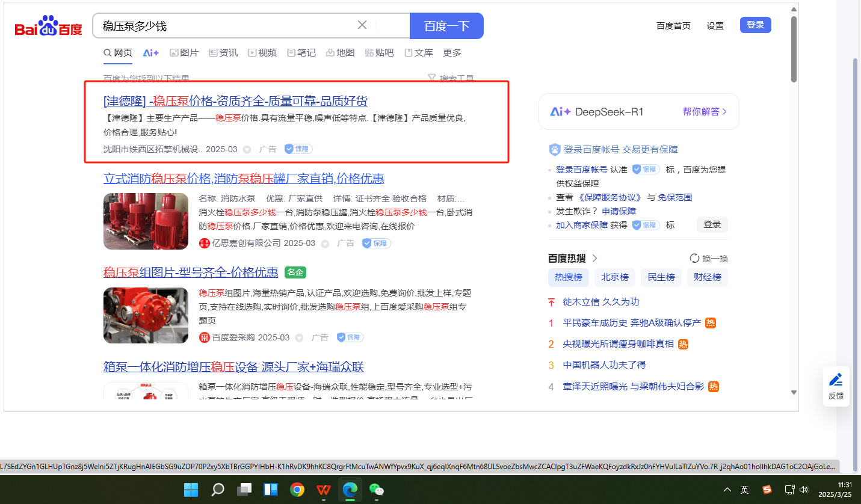
Task: Open the AI+ search tab icon
Action: click(150, 53)
